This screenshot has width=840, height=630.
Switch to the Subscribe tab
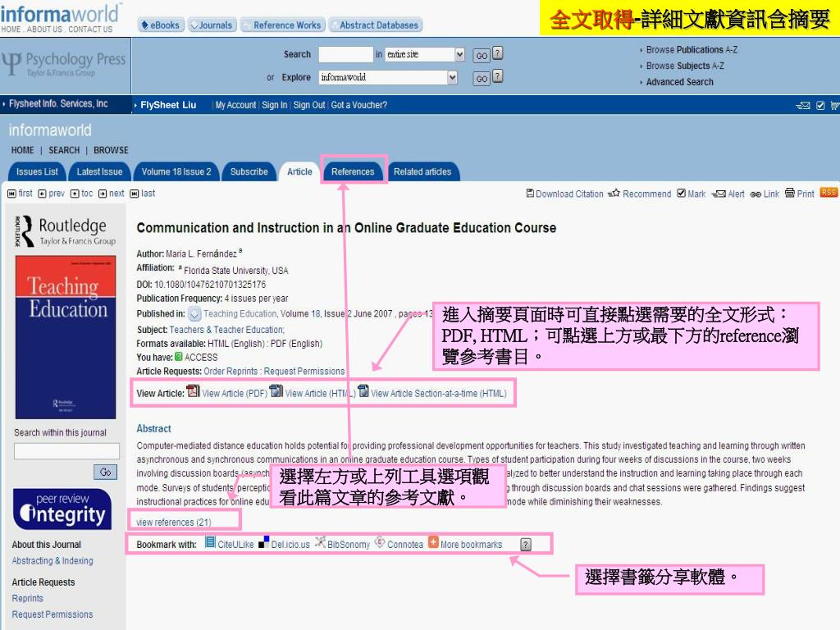(x=249, y=171)
